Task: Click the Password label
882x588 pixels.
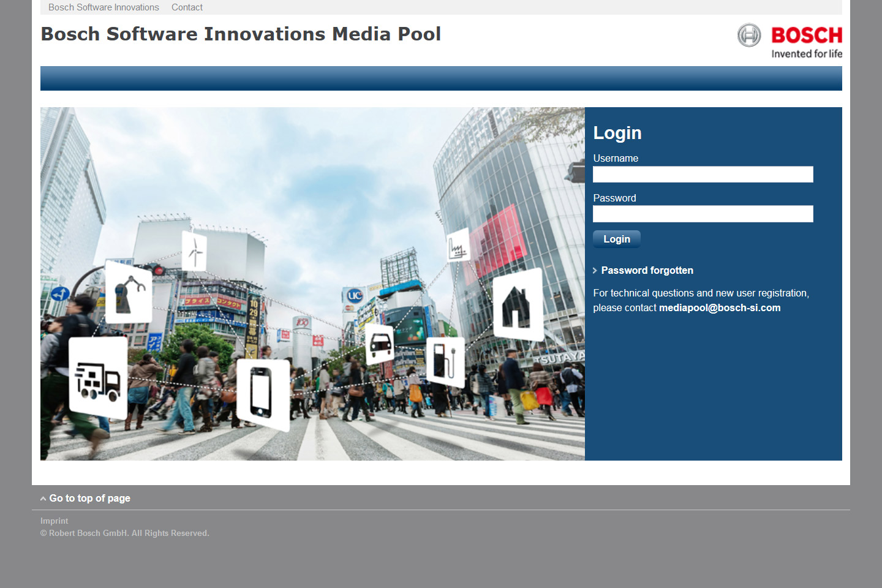Action: (x=614, y=198)
